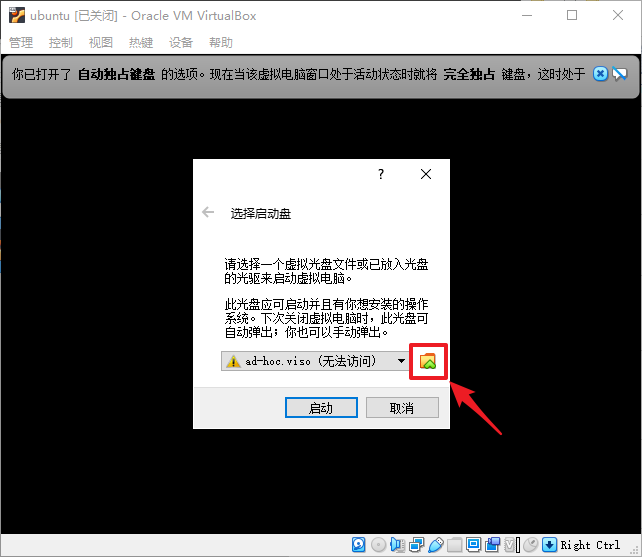Open the 视图 menu
The width and height of the screenshot is (642, 557).
coord(101,43)
